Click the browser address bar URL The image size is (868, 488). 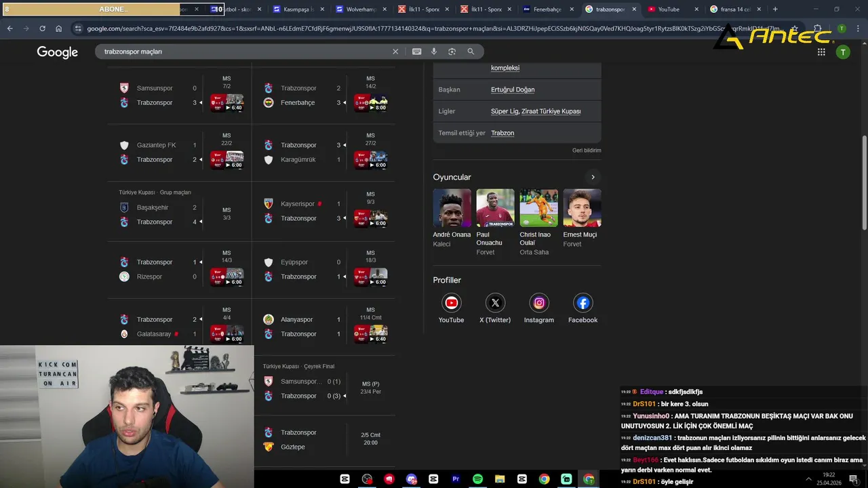(x=434, y=28)
